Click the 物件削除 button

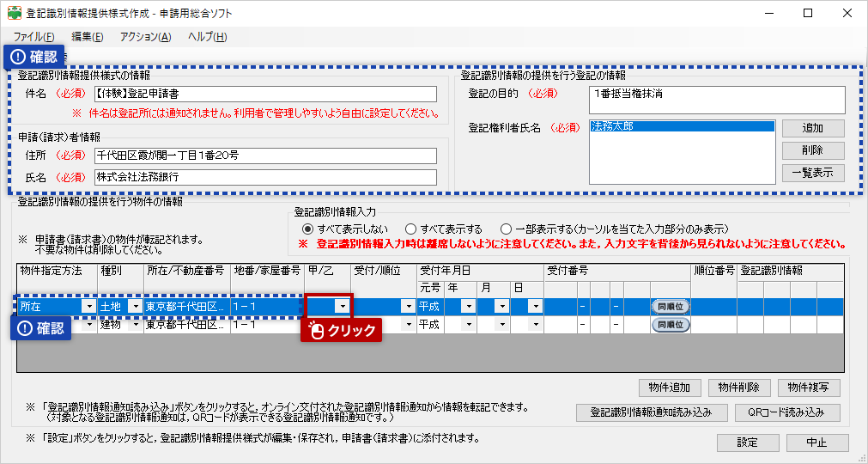click(x=739, y=388)
